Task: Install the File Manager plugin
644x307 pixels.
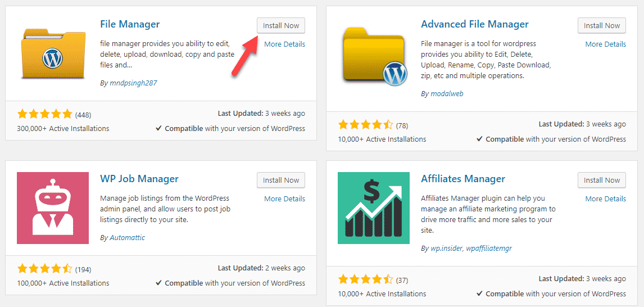Action: (x=281, y=25)
